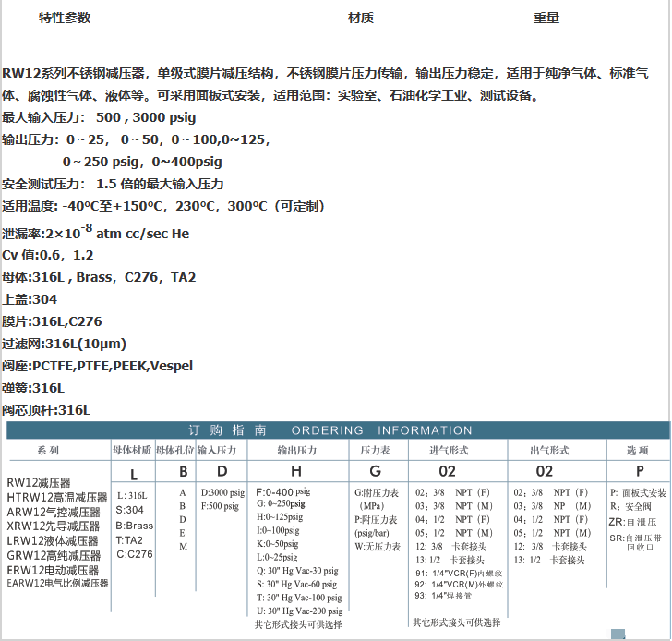Select the 适用温度 -40°C至+150°C line
This screenshot has height=641, width=672.
pos(162,206)
